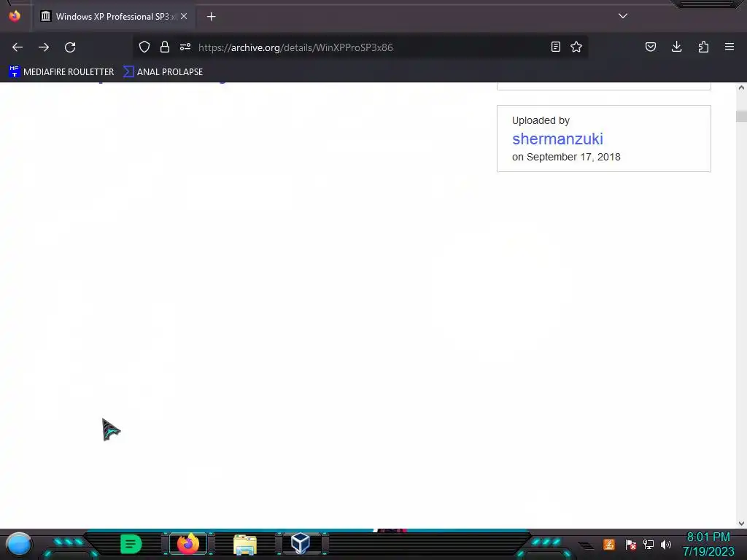Image resolution: width=747 pixels, height=560 pixels.
Task: Close the Windows XP Professional SP3 tab
Action: (184, 16)
